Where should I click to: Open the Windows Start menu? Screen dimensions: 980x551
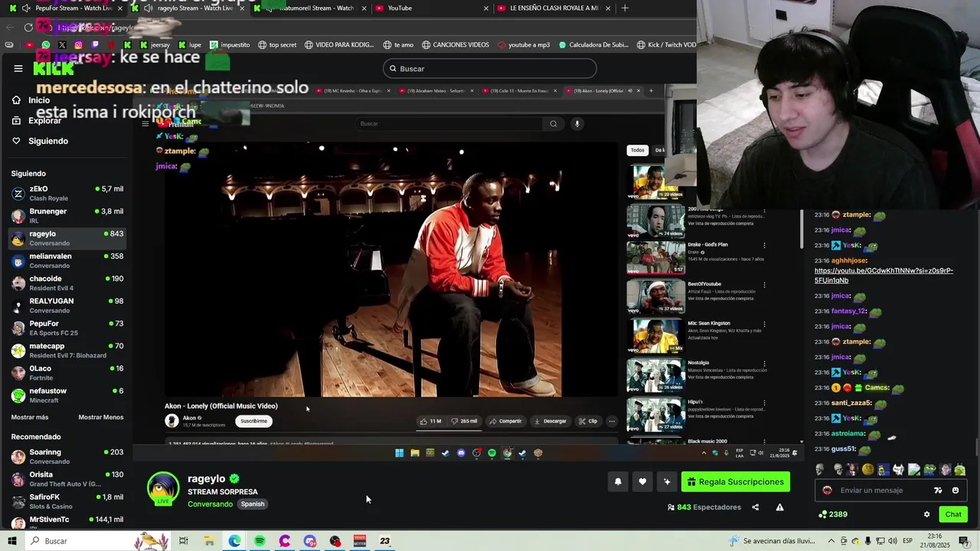[12, 541]
